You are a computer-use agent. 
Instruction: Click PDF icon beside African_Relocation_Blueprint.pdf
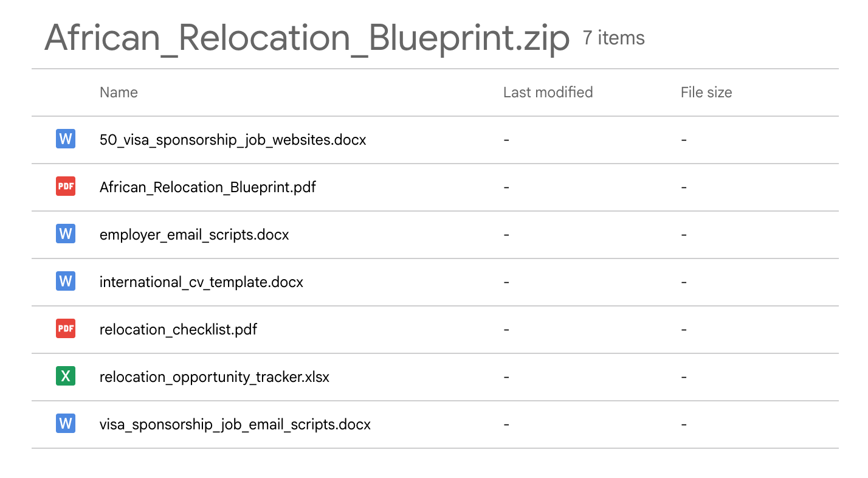[x=66, y=187]
